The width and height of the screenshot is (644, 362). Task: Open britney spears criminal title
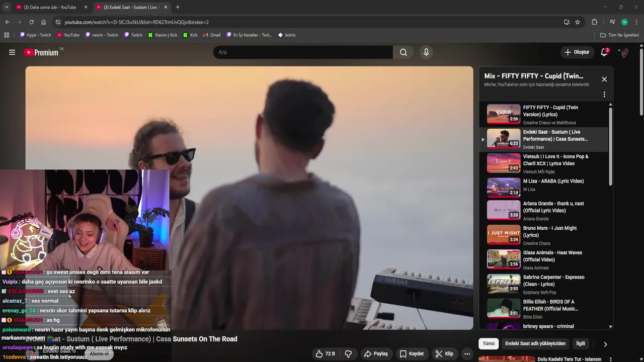[548, 326]
